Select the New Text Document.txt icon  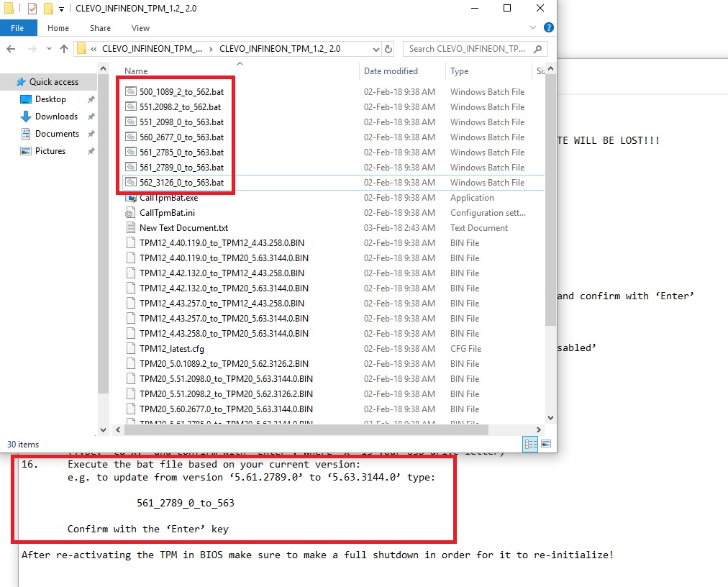(x=130, y=227)
